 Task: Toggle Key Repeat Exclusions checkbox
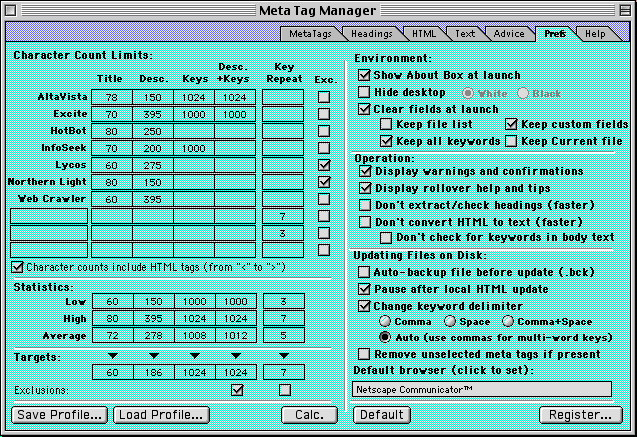[x=285, y=390]
